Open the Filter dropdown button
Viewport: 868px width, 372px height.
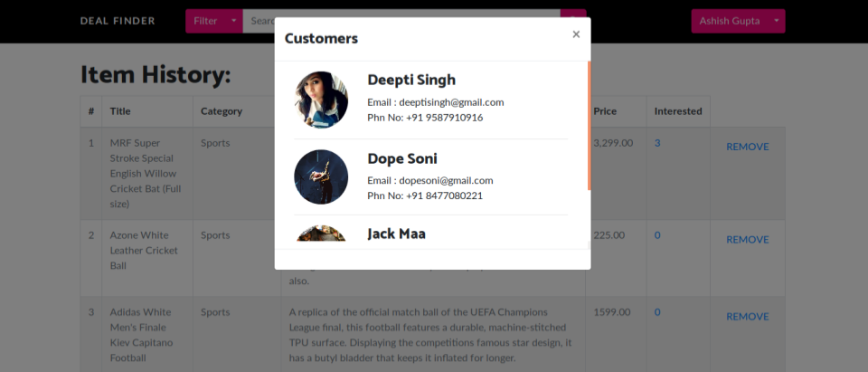[x=205, y=21]
